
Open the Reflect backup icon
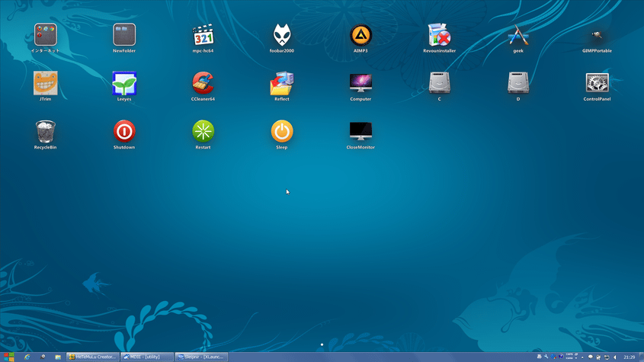(x=282, y=83)
